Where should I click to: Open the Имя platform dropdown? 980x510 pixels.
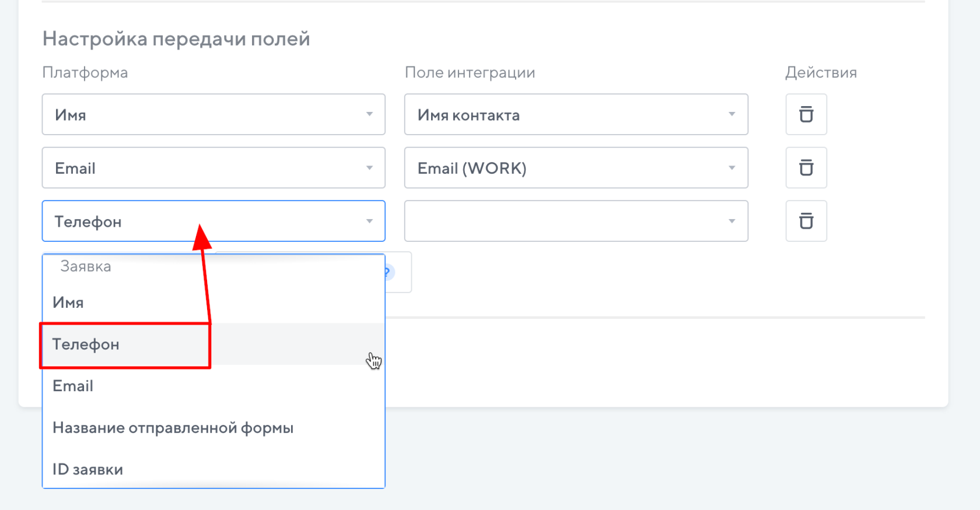213,114
